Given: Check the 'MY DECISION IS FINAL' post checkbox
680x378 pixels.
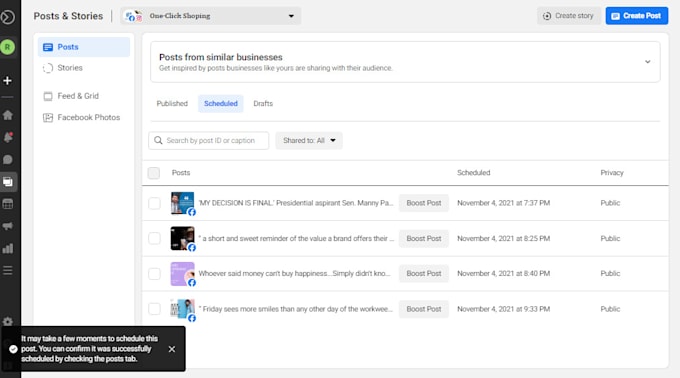Looking at the screenshot, I should tap(154, 203).
